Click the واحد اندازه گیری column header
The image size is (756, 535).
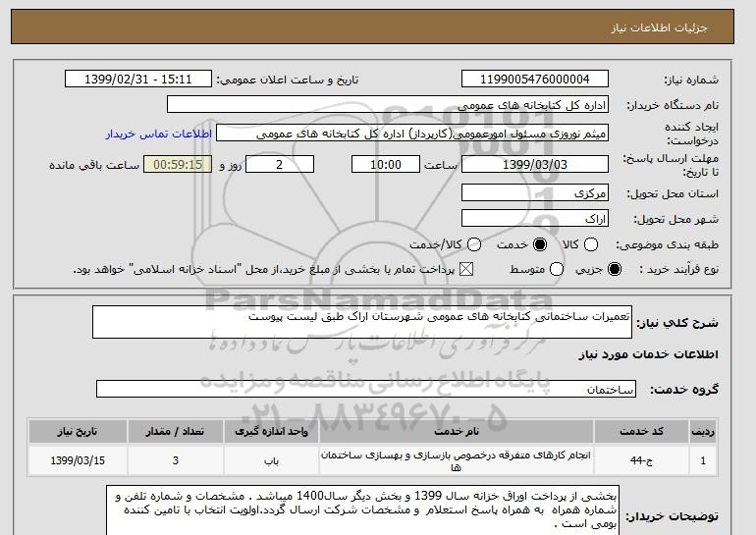click(271, 431)
